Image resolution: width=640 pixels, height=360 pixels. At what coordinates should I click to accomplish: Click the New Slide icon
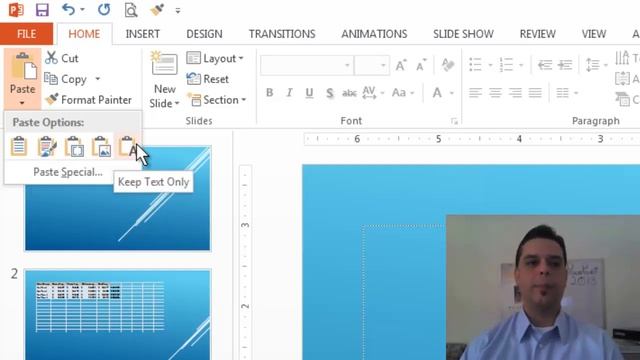click(164, 63)
